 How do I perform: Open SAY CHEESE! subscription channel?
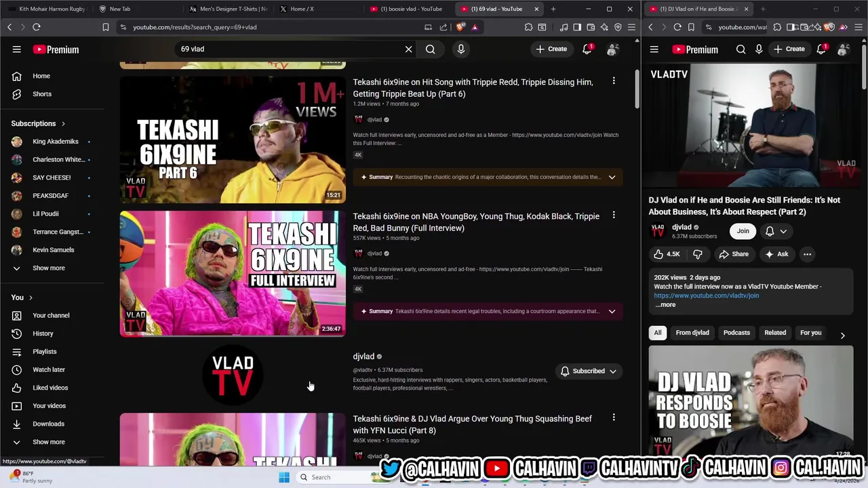click(x=51, y=178)
